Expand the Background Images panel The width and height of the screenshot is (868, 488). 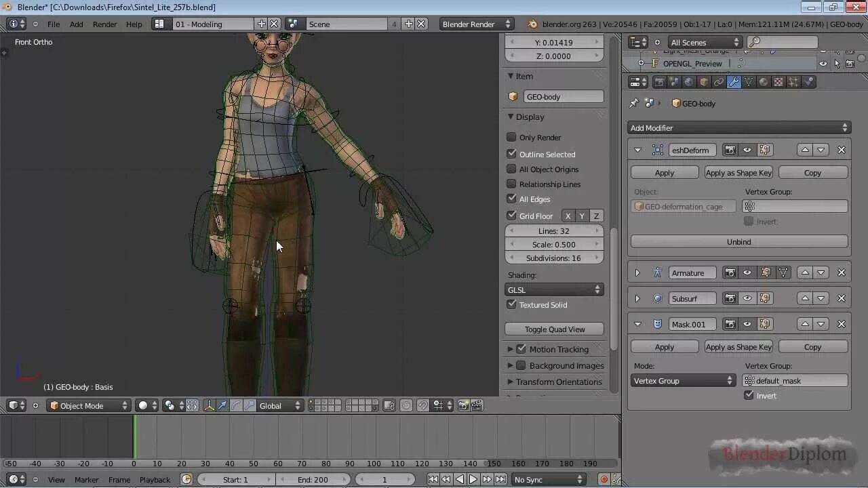pyautogui.click(x=510, y=365)
